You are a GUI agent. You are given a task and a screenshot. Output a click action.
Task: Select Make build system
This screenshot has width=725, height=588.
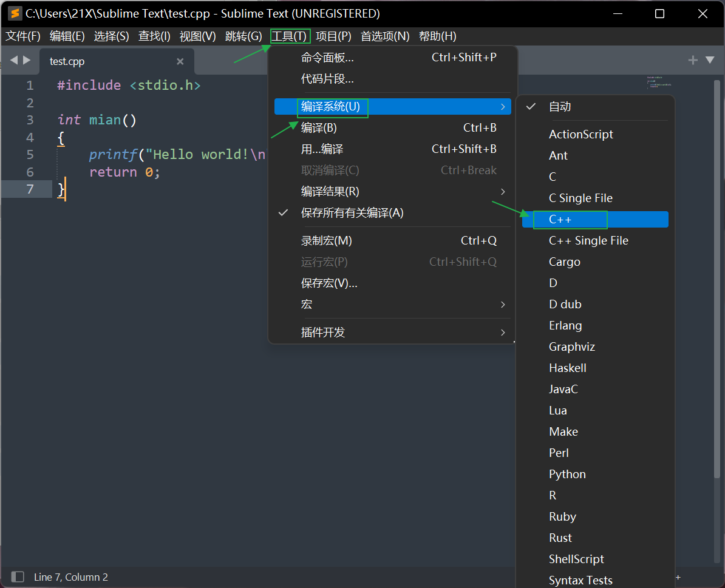pos(595,432)
